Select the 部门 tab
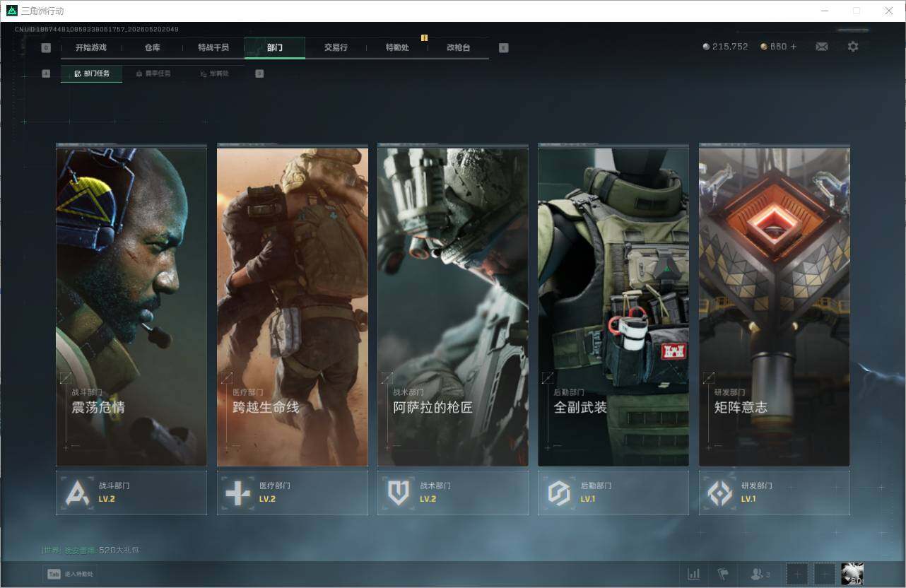Image resolution: width=906 pixels, height=588 pixels. [275, 47]
